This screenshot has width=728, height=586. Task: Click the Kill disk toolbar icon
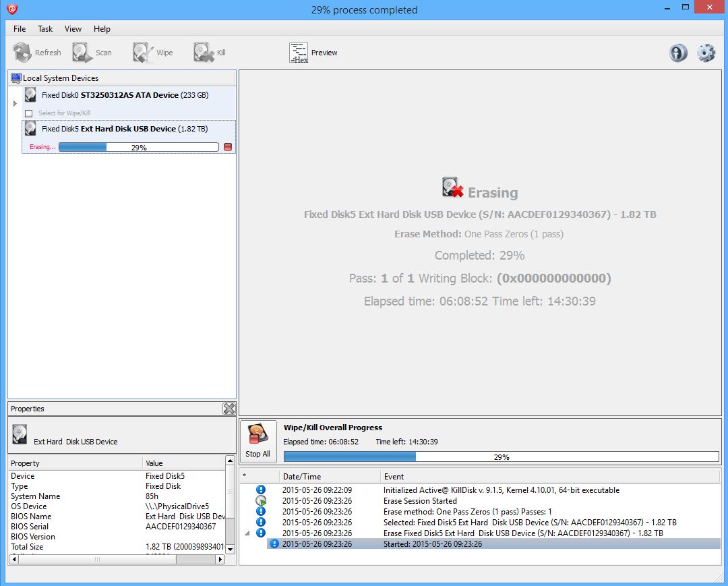pyautogui.click(x=204, y=53)
